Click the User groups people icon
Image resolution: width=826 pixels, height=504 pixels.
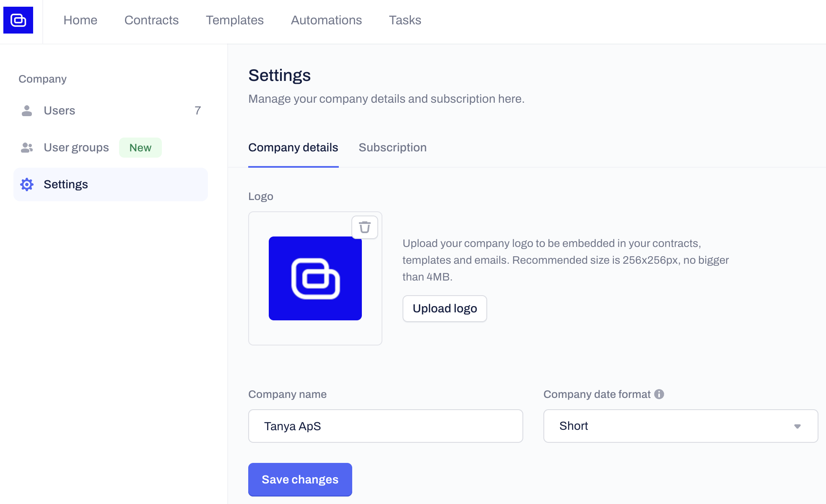click(x=27, y=148)
